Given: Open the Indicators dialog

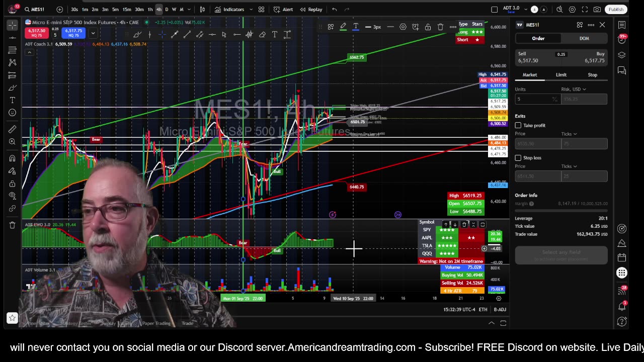Looking at the screenshot, I should click(229, 10).
